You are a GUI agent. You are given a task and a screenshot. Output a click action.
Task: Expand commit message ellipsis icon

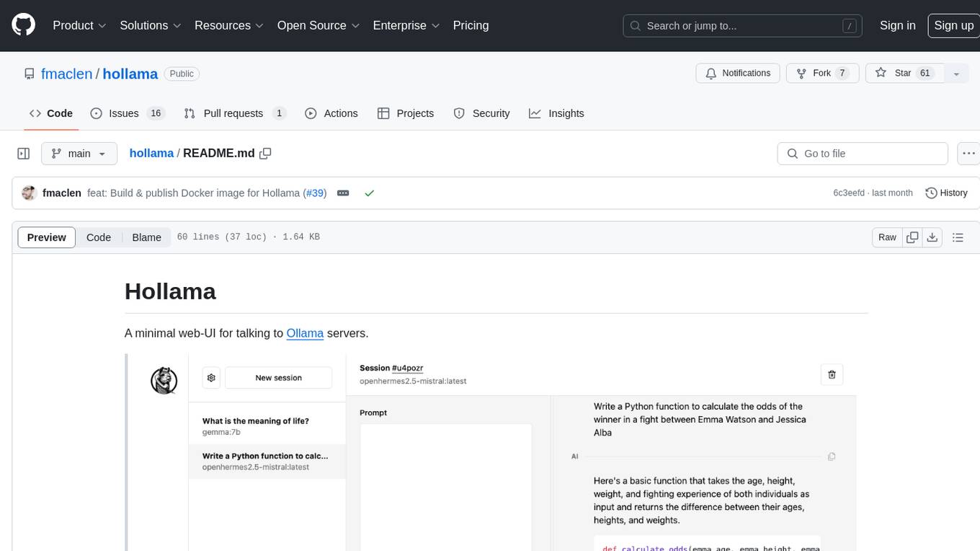(x=343, y=193)
